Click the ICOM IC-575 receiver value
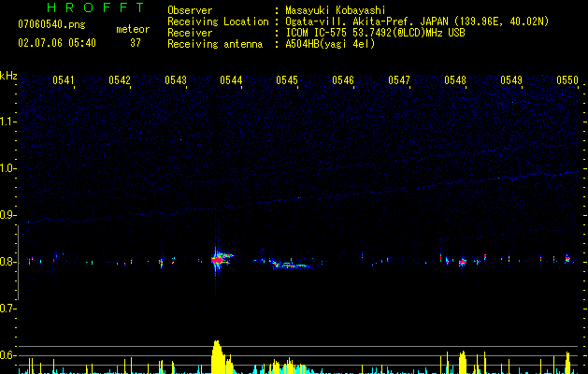The image size is (588, 374). click(375, 33)
